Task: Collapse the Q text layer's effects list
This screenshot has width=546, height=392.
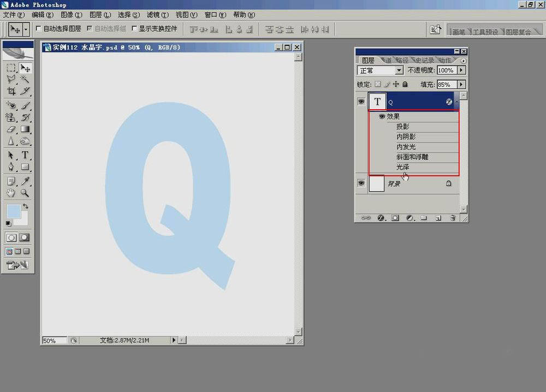Action: point(457,100)
